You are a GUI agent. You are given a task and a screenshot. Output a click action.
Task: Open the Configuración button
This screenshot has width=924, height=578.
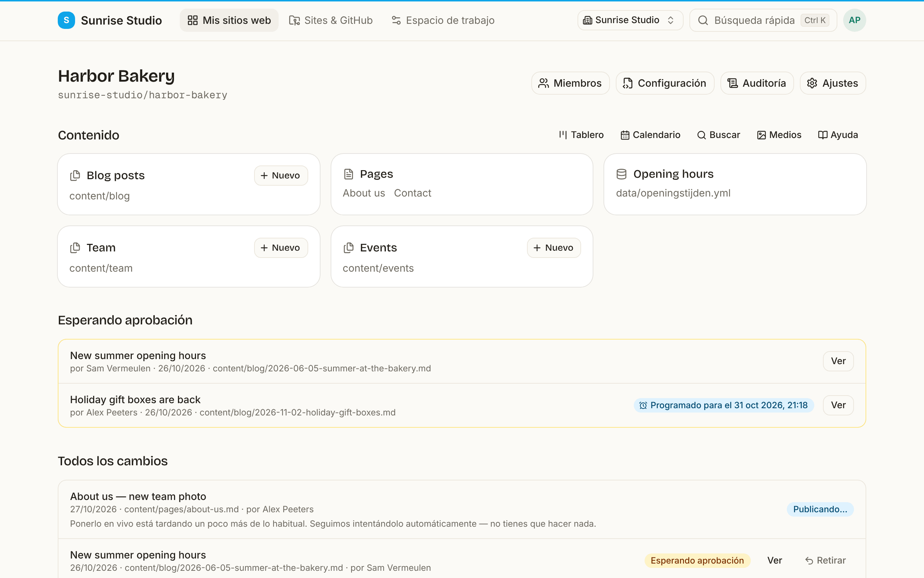[665, 83]
